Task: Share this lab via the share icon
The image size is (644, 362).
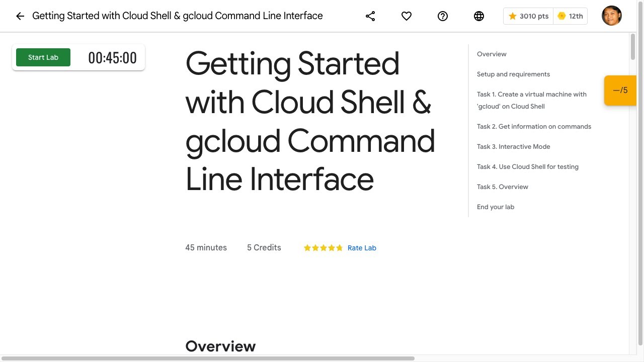Action: [370, 16]
